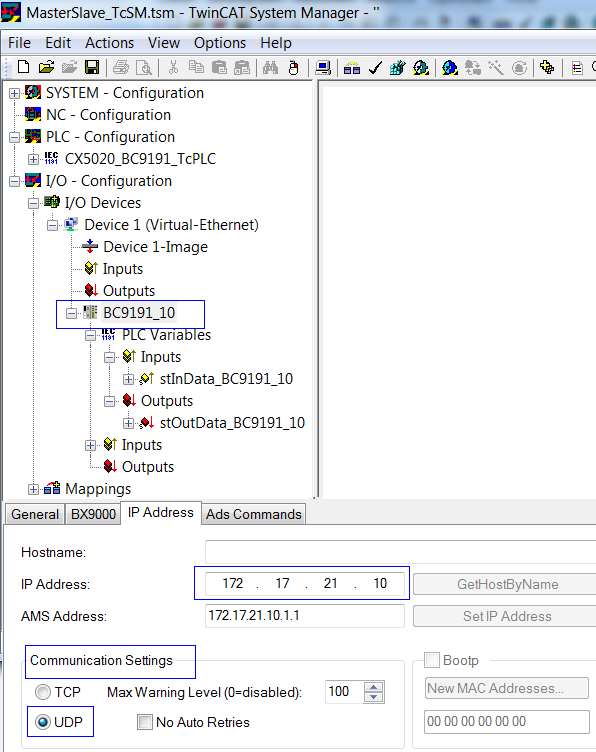Collapse the PLC - Configuration node
Image resolution: width=596 pixels, height=752 pixels.
click(x=14, y=137)
